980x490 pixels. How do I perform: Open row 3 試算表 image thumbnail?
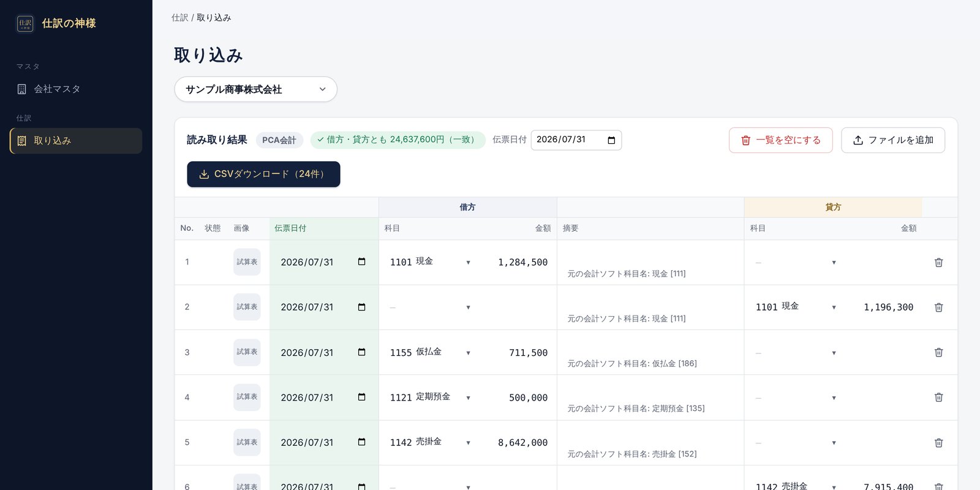[x=247, y=352]
